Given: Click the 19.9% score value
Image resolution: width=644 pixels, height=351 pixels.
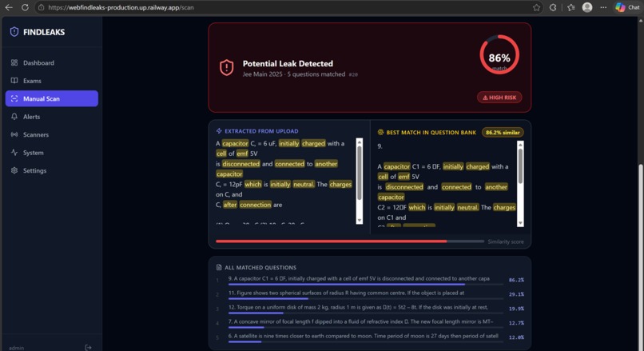Looking at the screenshot, I should 516,309.
